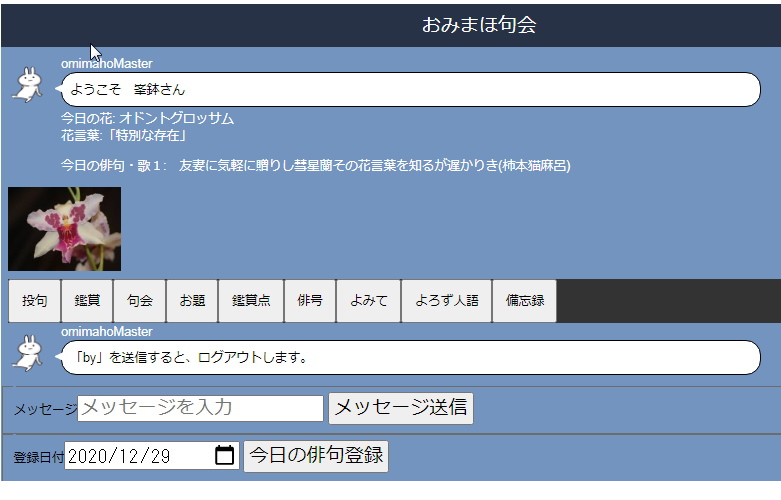The height and width of the screenshot is (500, 781).
Task: Switch to the 鑑賞 tab
Action: (87, 301)
